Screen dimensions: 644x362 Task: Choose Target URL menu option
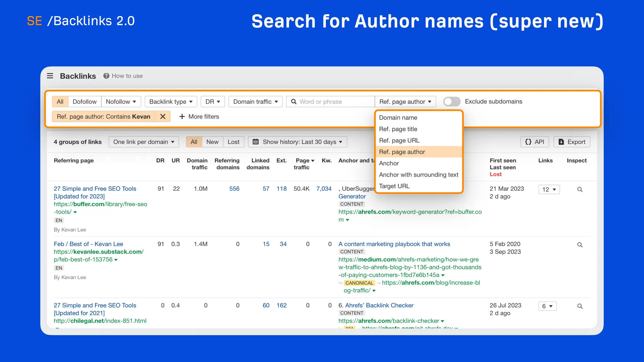point(419,186)
